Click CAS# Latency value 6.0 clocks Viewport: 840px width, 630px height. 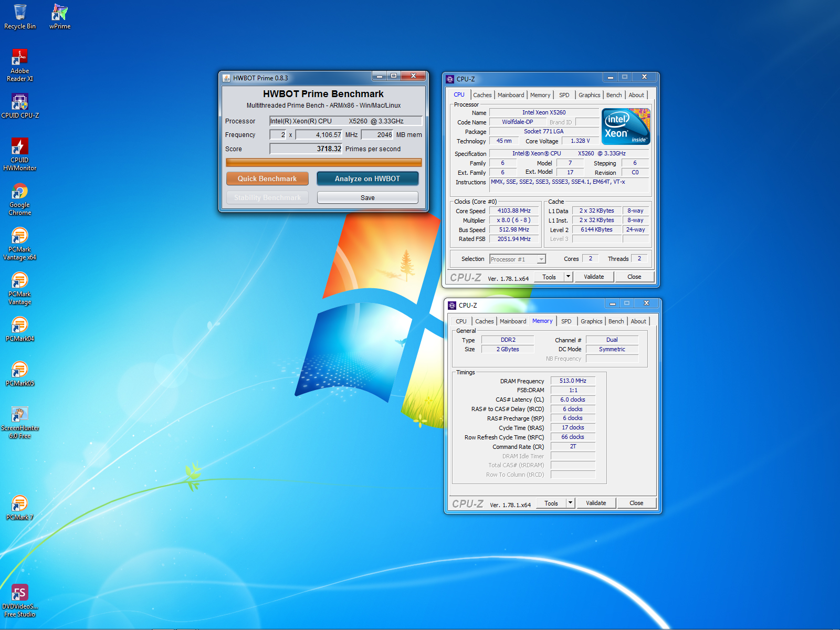click(573, 400)
